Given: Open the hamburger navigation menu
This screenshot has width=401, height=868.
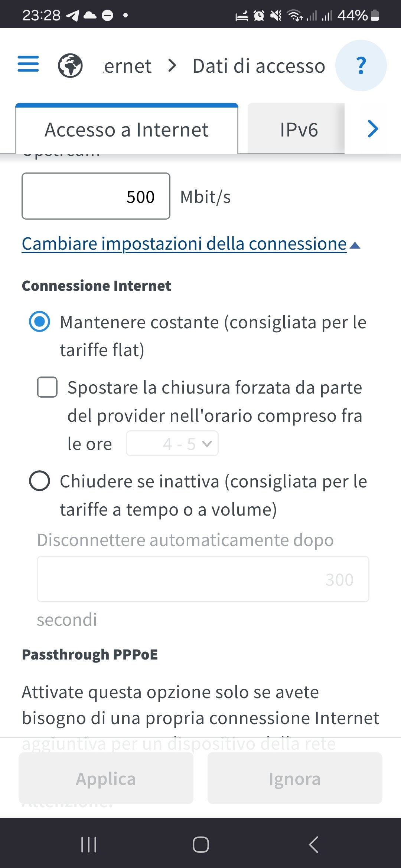Looking at the screenshot, I should [28, 64].
